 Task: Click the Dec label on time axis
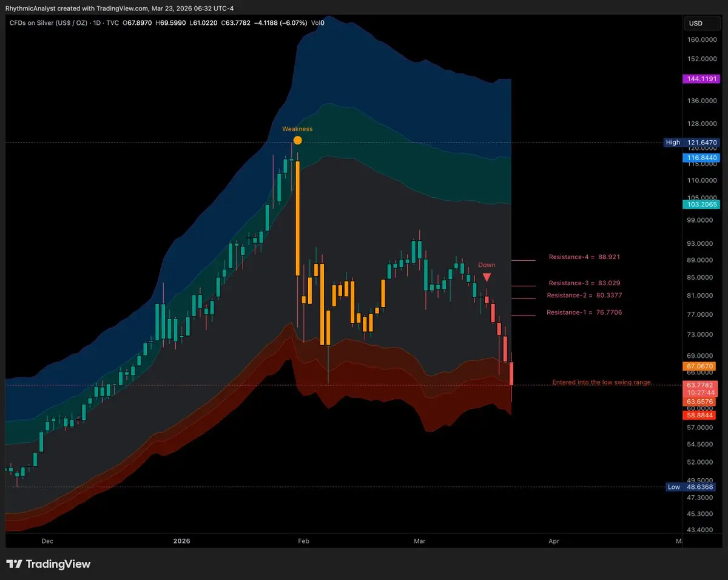pyautogui.click(x=47, y=541)
